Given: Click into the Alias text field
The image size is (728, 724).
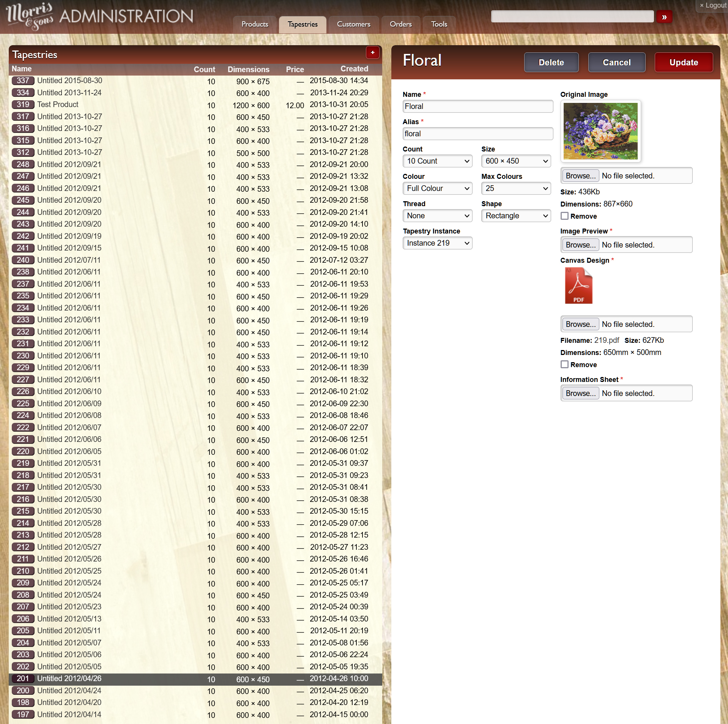Looking at the screenshot, I should [477, 134].
